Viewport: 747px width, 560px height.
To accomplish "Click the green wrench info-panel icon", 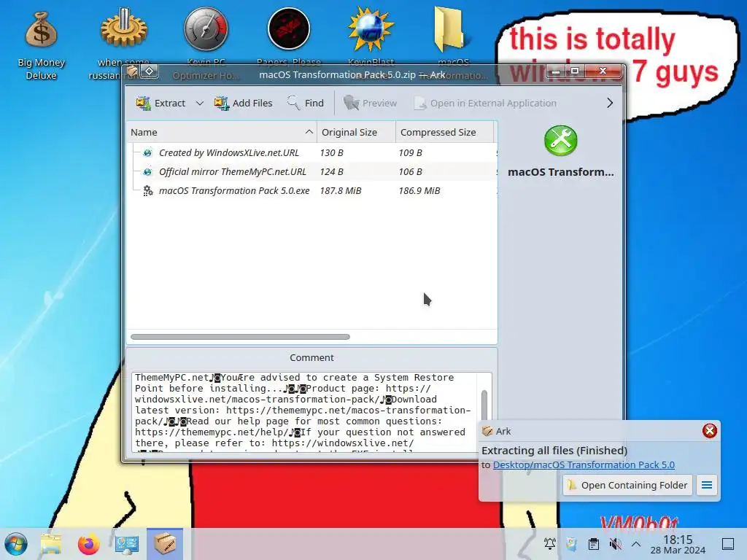I will point(561,141).
